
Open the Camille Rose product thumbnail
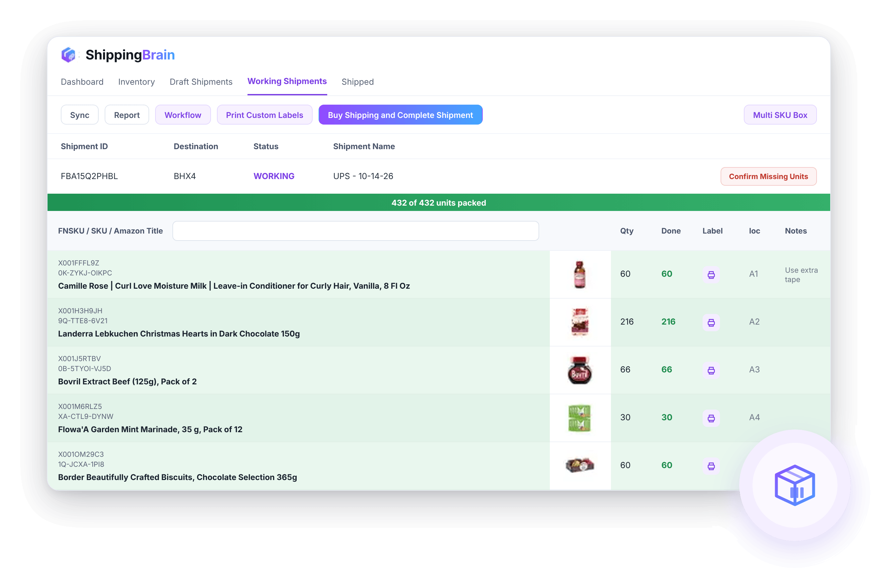pos(580,274)
